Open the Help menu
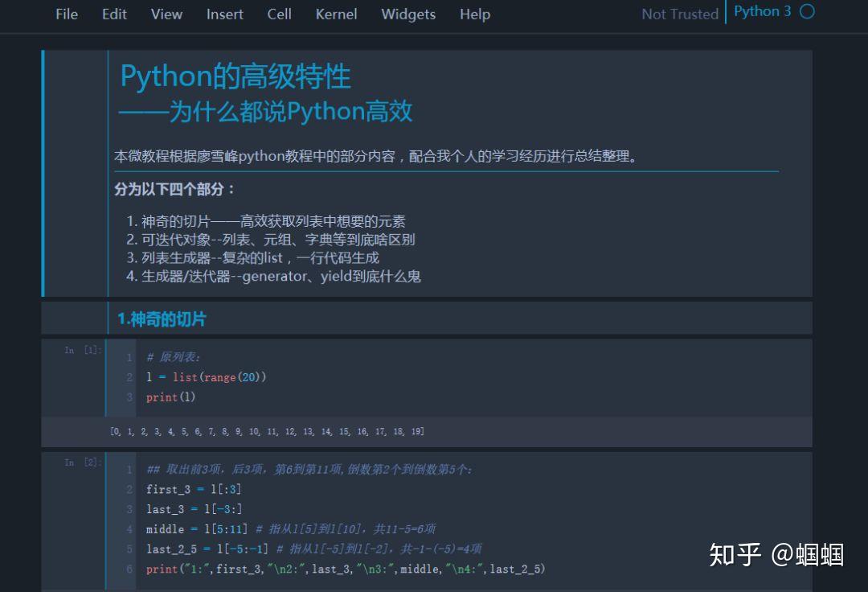Image resolution: width=868 pixels, height=592 pixels. click(474, 14)
